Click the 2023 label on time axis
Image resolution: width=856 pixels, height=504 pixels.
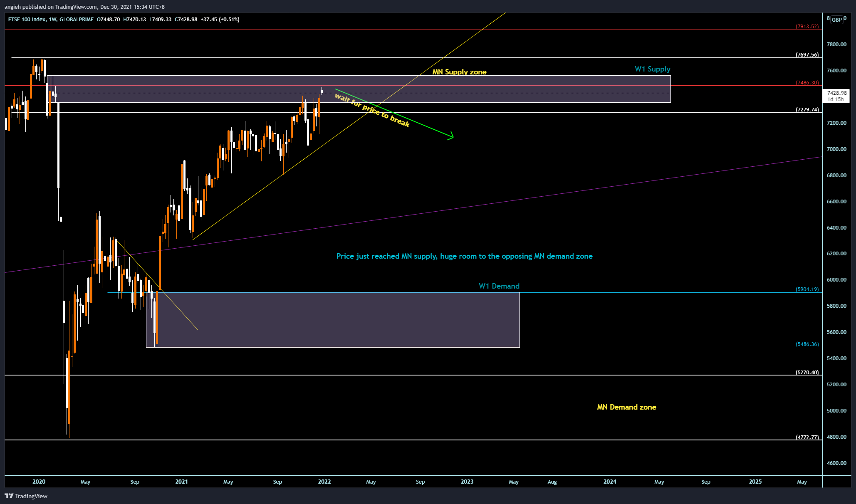pos(467,482)
